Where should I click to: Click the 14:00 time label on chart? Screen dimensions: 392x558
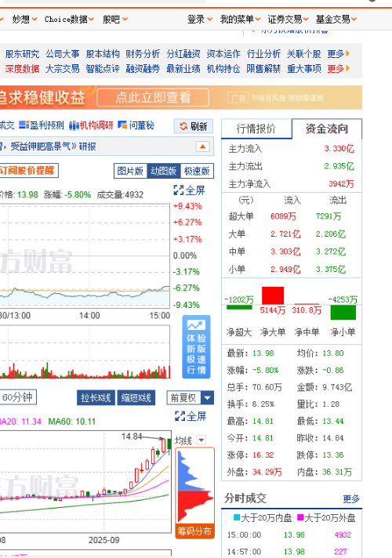pyautogui.click(x=89, y=316)
